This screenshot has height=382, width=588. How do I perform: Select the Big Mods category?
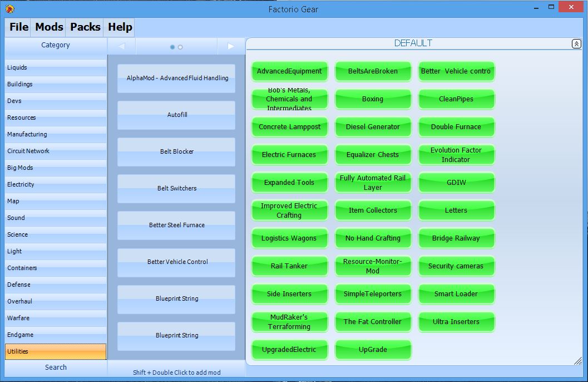56,168
